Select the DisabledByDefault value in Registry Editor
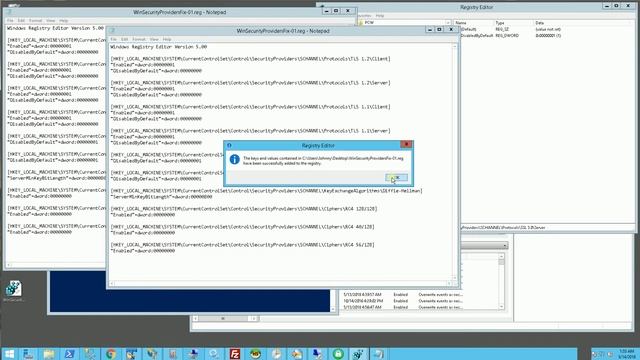 tap(477, 36)
